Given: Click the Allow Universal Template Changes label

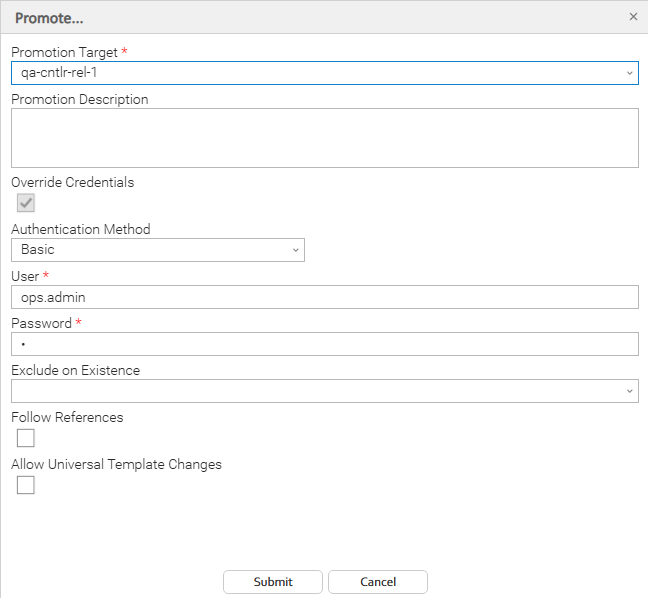Looking at the screenshot, I should [116, 464].
